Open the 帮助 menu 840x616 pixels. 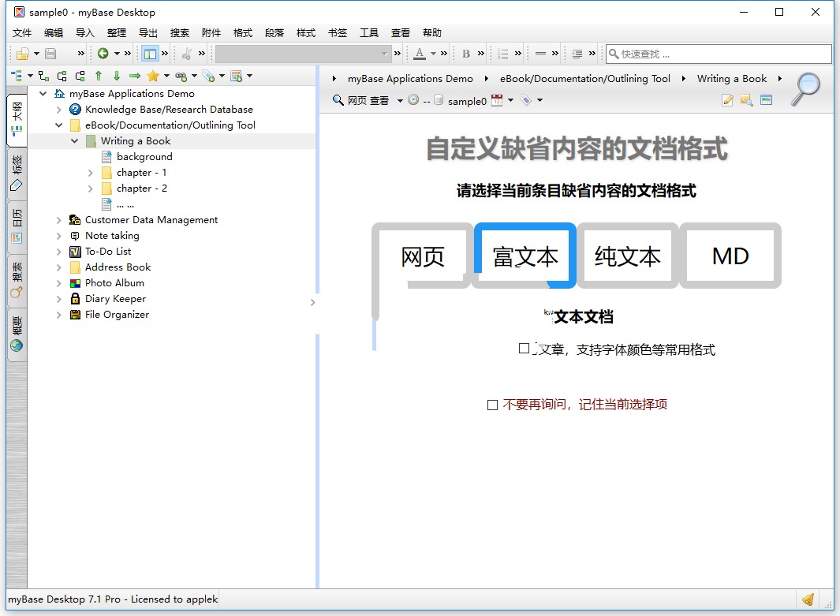(432, 32)
